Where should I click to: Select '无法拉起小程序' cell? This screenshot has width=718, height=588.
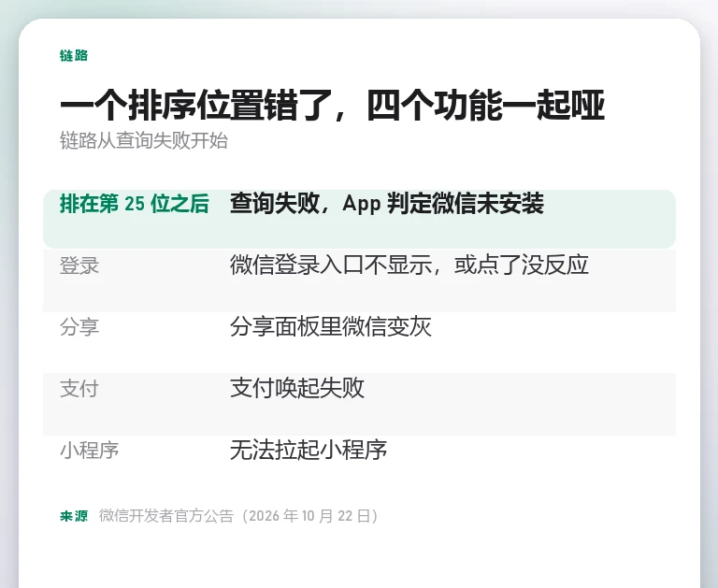pos(309,451)
